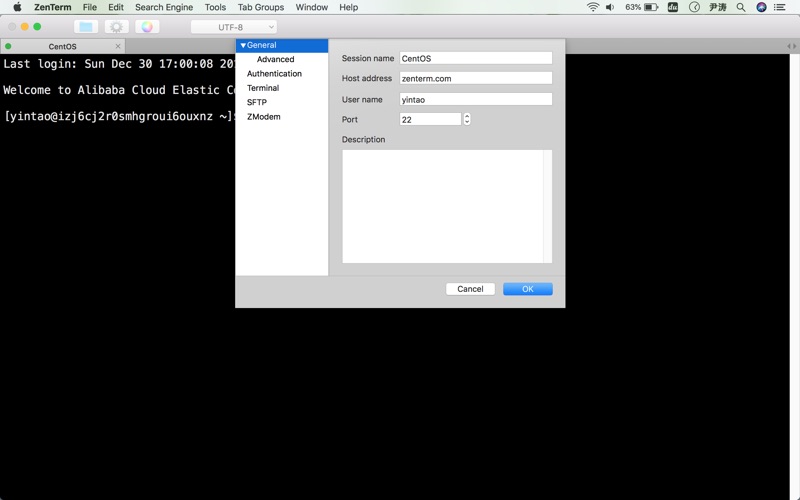800x500 pixels.
Task: Open the Tools menu
Action: pos(215,7)
